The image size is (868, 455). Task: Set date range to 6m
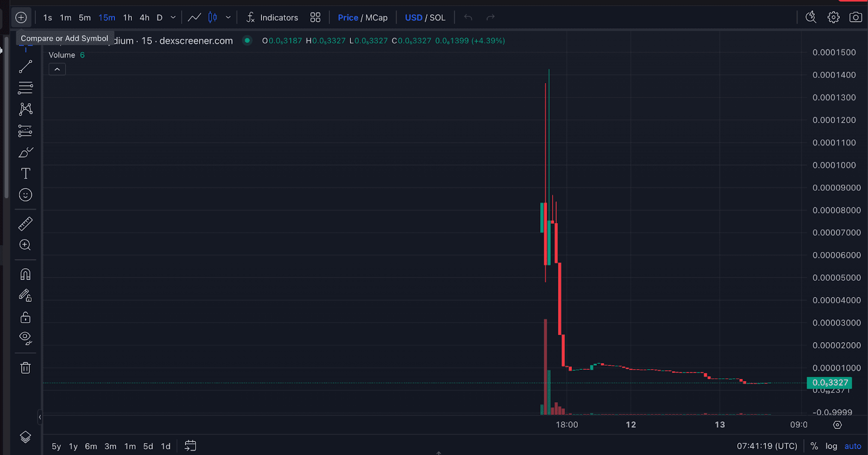coord(91,446)
